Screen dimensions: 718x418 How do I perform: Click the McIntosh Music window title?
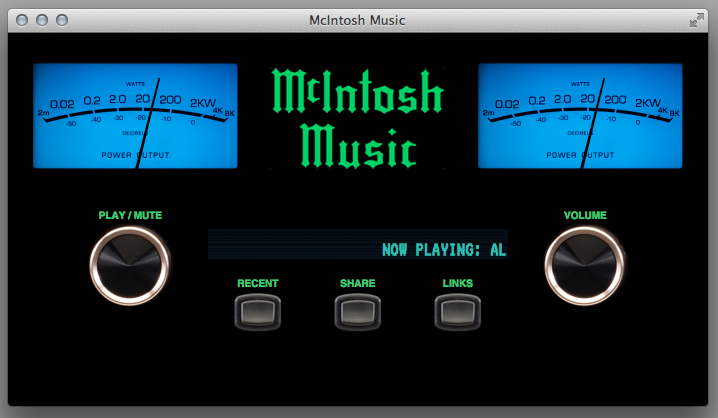point(357,20)
